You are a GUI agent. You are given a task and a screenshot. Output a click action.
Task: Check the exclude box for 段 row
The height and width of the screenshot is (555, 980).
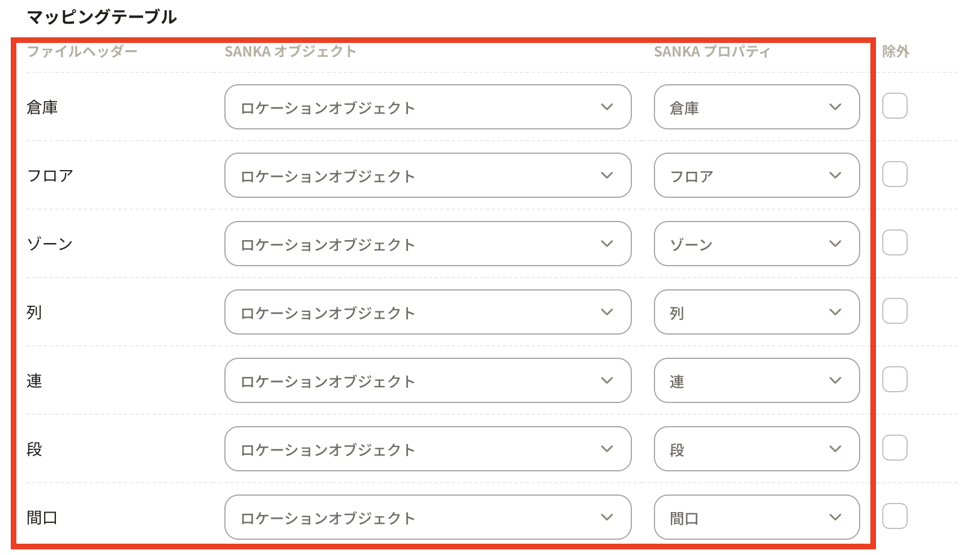pyautogui.click(x=895, y=448)
